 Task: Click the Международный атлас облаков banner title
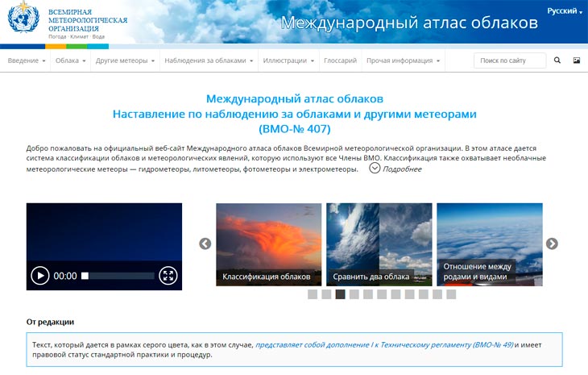coord(409,23)
